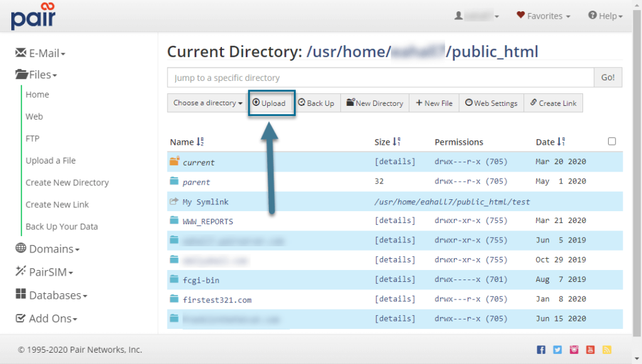This screenshot has height=364, width=642.
Task: Open the WWW_REPORTS directory link
Action: (x=208, y=221)
